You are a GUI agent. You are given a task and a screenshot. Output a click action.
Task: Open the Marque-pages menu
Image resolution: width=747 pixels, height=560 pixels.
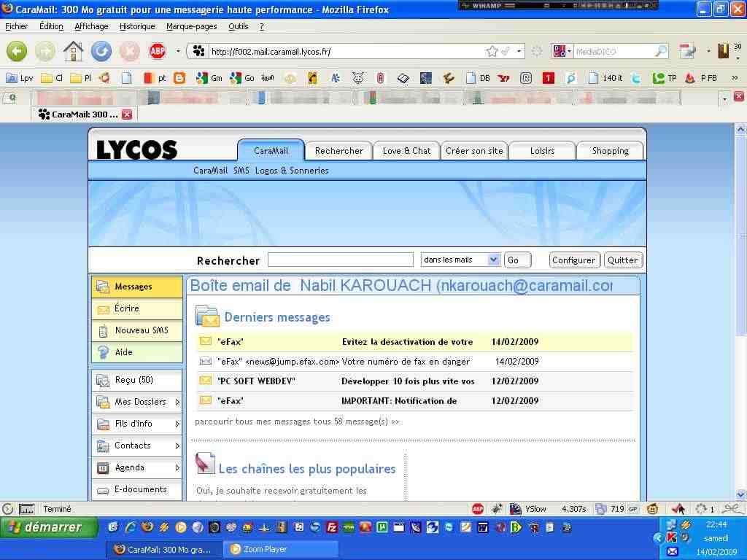[192, 26]
